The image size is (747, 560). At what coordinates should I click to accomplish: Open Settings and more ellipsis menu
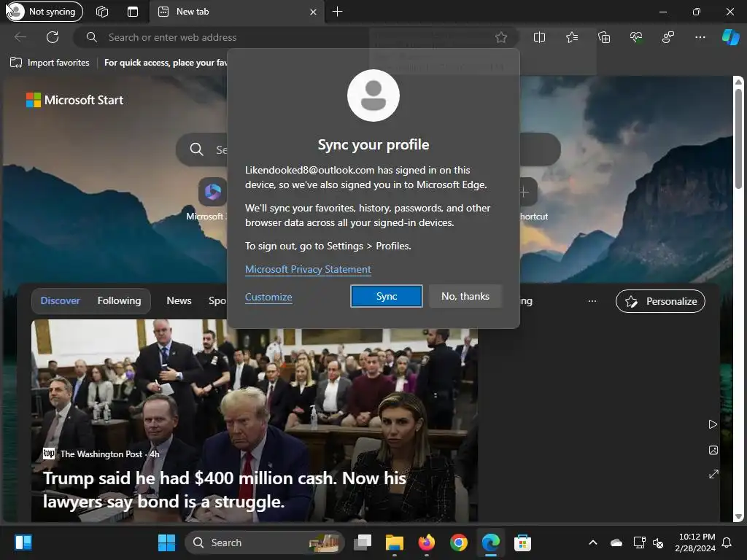[700, 37]
